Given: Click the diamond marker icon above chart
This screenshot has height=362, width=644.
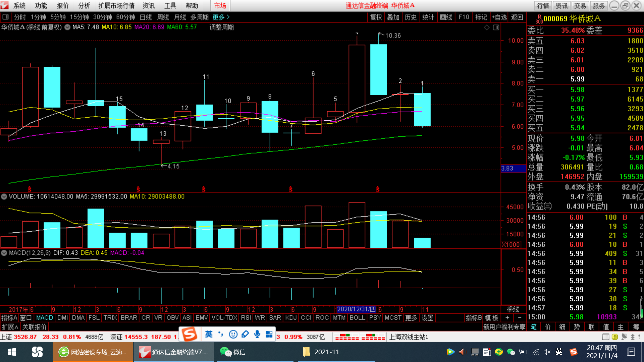Looking at the screenshot, I should coord(487,27).
